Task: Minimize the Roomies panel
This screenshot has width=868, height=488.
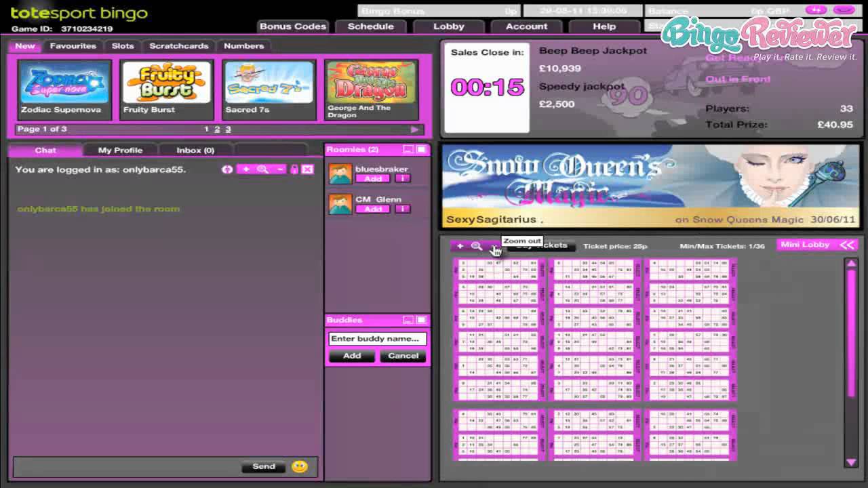Action: pyautogui.click(x=408, y=149)
